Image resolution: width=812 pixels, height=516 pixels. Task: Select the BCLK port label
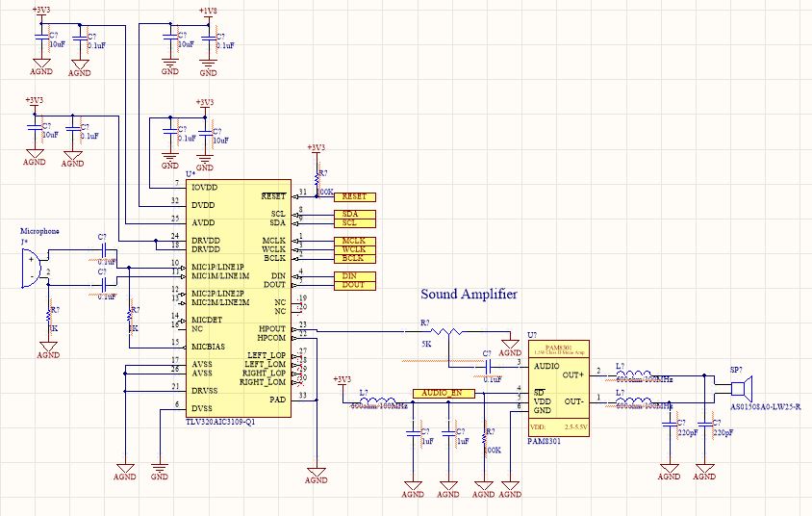click(x=355, y=259)
